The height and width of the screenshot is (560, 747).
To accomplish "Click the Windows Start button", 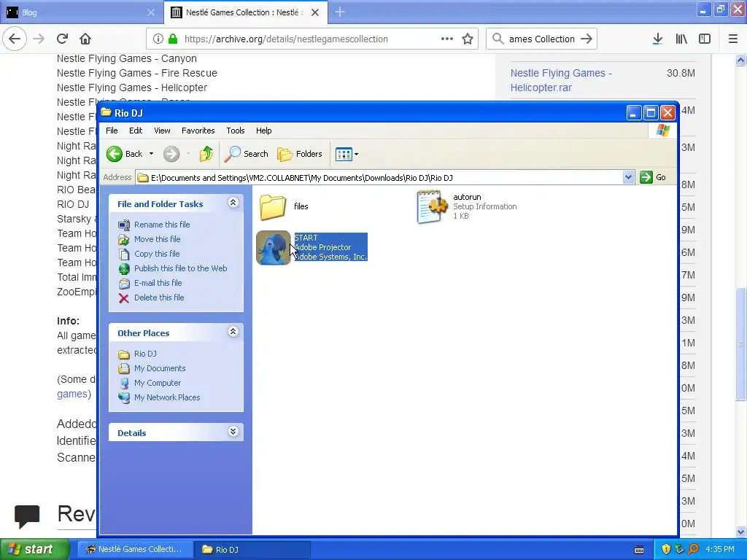I will (35, 550).
